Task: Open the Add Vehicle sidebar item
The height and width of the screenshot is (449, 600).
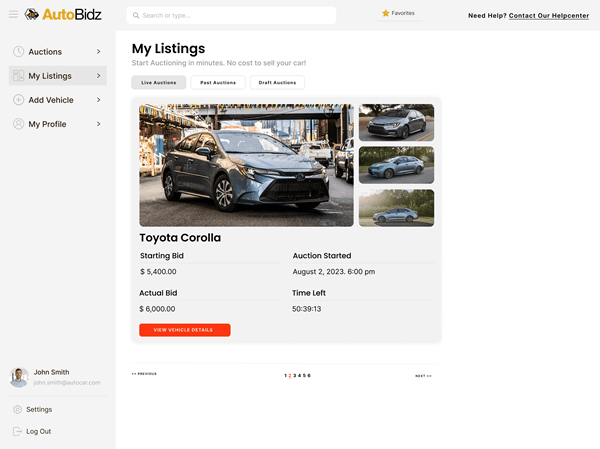Action: click(57, 100)
